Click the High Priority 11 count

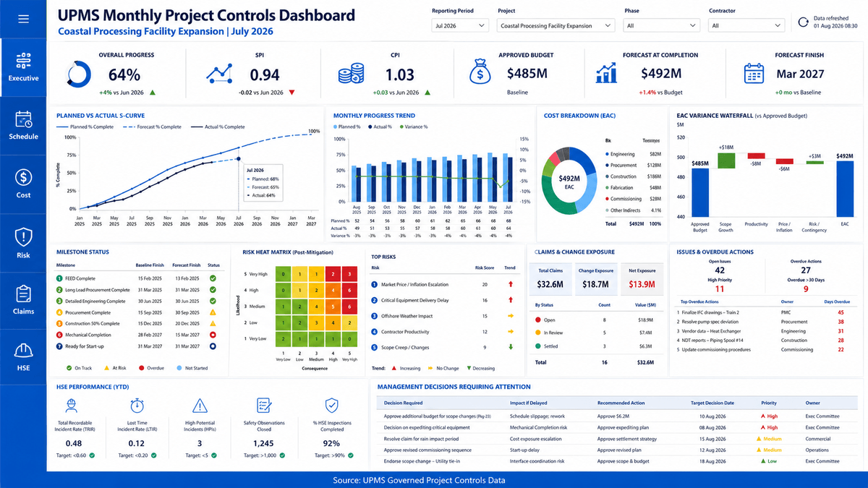pyautogui.click(x=720, y=288)
